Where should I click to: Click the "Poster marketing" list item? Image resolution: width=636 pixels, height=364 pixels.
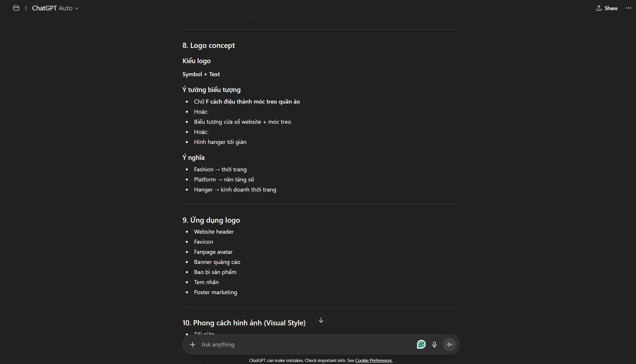pos(215,292)
